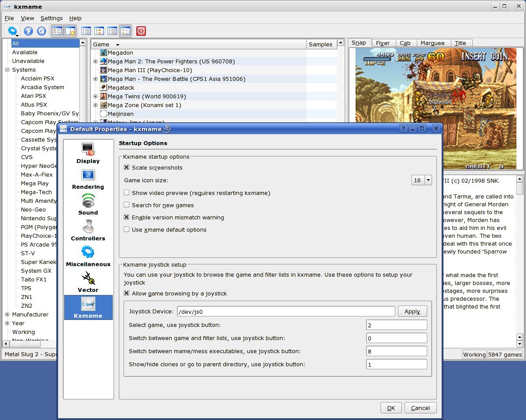Select Unavailable in filter list
526x420 pixels.
(x=28, y=61)
